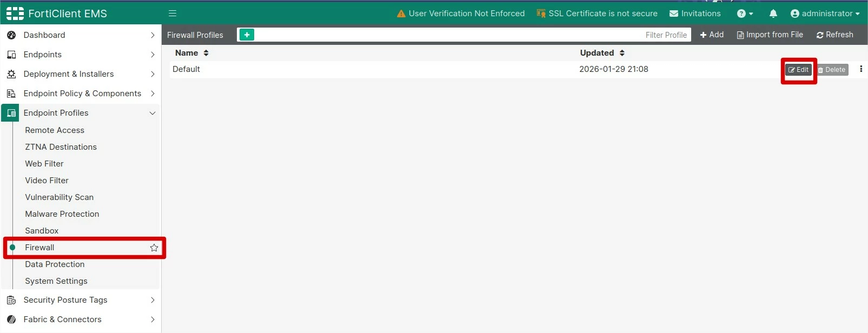Screen dimensions: 868x333
Task: Sort by Updated column arrows
Action: pyautogui.click(x=622, y=53)
